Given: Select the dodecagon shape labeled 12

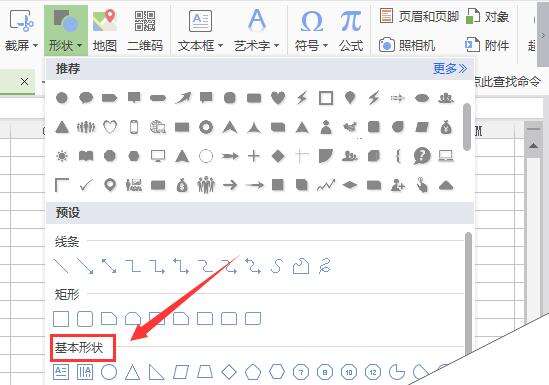Looking at the screenshot, I should (373, 372).
